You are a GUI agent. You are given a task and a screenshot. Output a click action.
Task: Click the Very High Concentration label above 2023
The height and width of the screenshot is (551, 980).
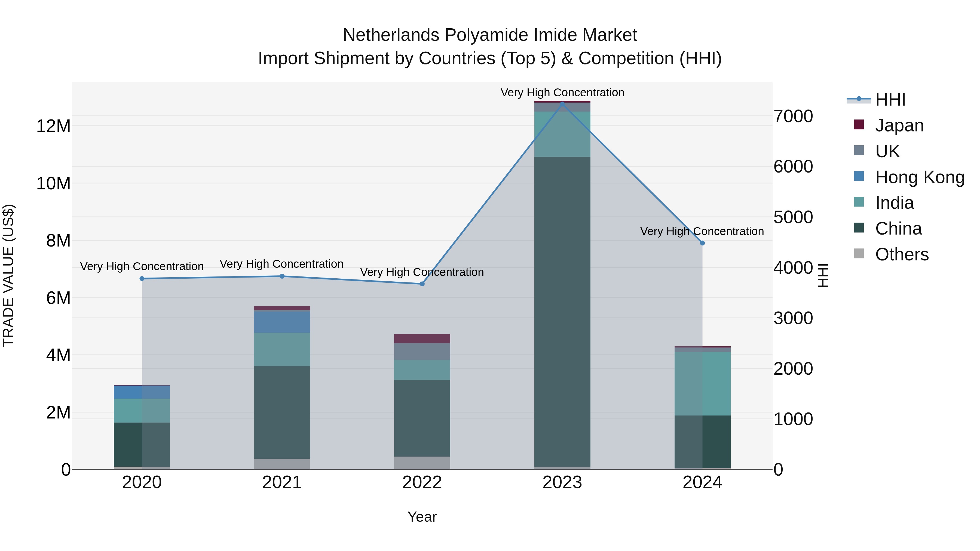tap(562, 93)
